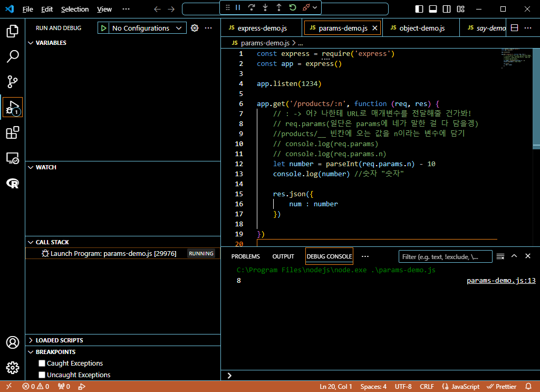Maximize the panel size chevron

click(514, 256)
